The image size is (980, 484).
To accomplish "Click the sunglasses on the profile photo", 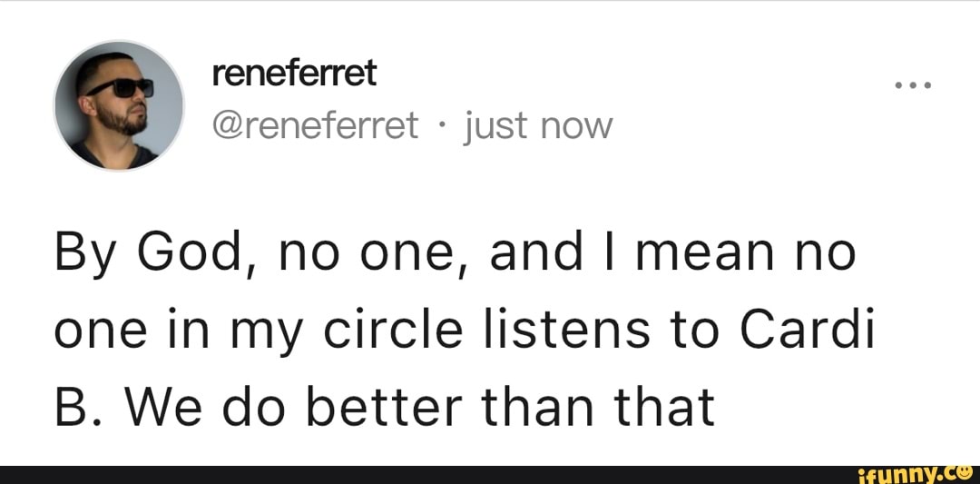I will pyautogui.click(x=121, y=87).
